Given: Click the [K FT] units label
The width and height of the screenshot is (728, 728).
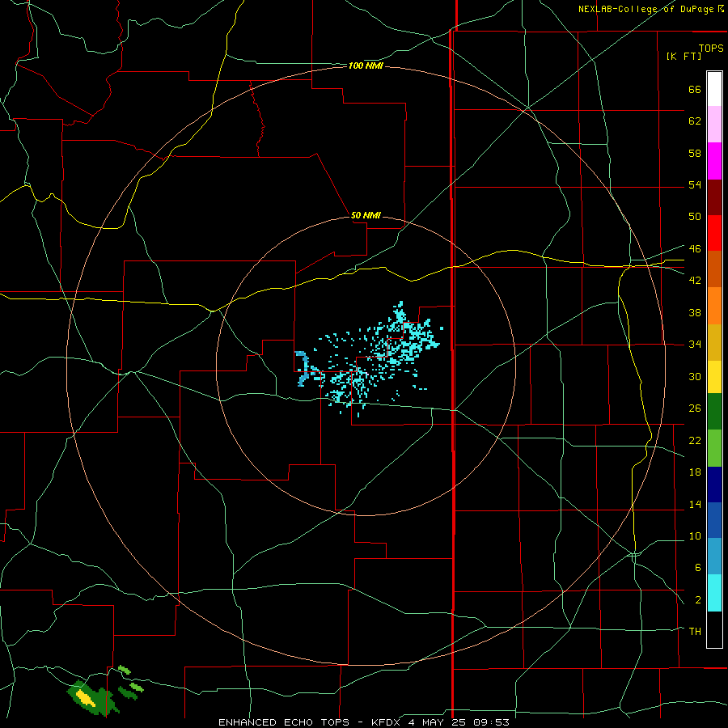Looking at the screenshot, I should tap(684, 57).
